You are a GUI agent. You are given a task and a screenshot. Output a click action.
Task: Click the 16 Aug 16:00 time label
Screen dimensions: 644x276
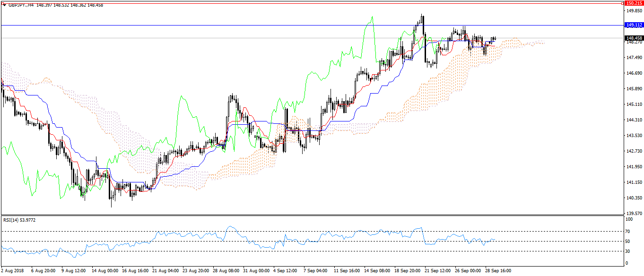[135, 271]
